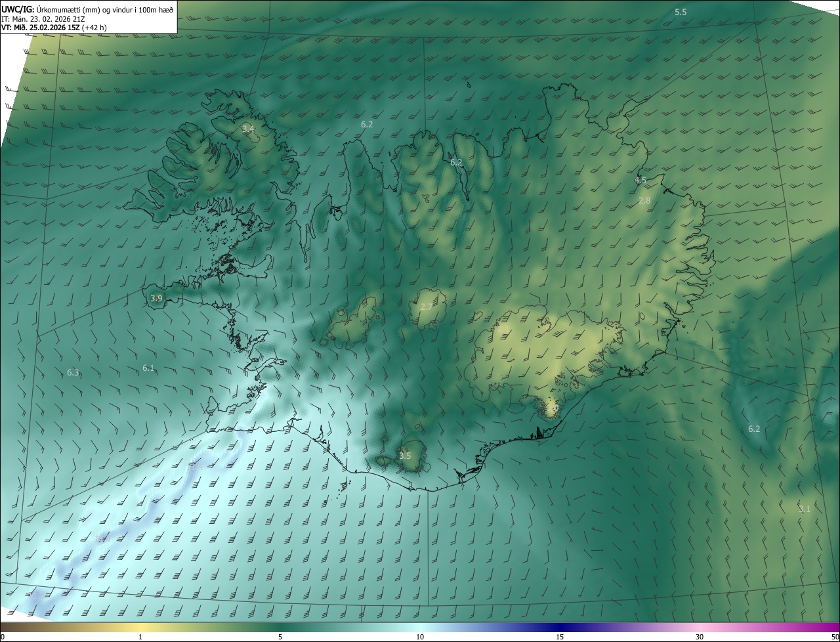Click the valid time 'VT: Mið. 25.02.2026 15Z'
Screen dimensions: 840x642
(41, 28)
